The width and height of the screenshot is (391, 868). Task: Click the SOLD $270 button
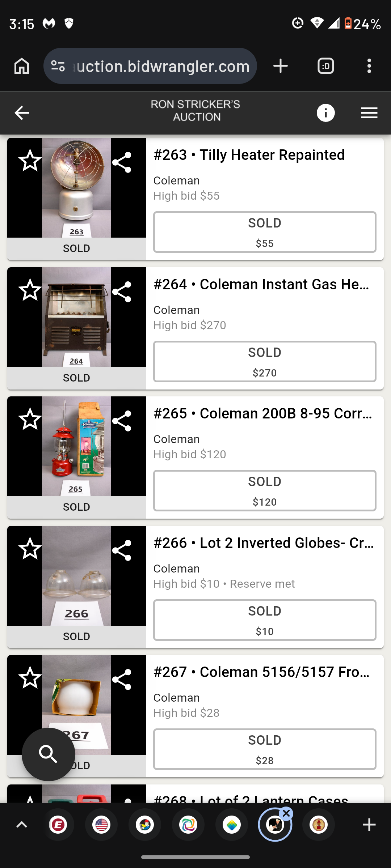tap(265, 362)
